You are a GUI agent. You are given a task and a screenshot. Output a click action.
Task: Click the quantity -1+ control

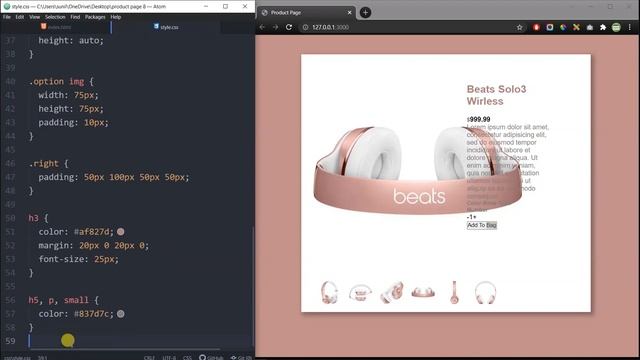pyautogui.click(x=471, y=217)
